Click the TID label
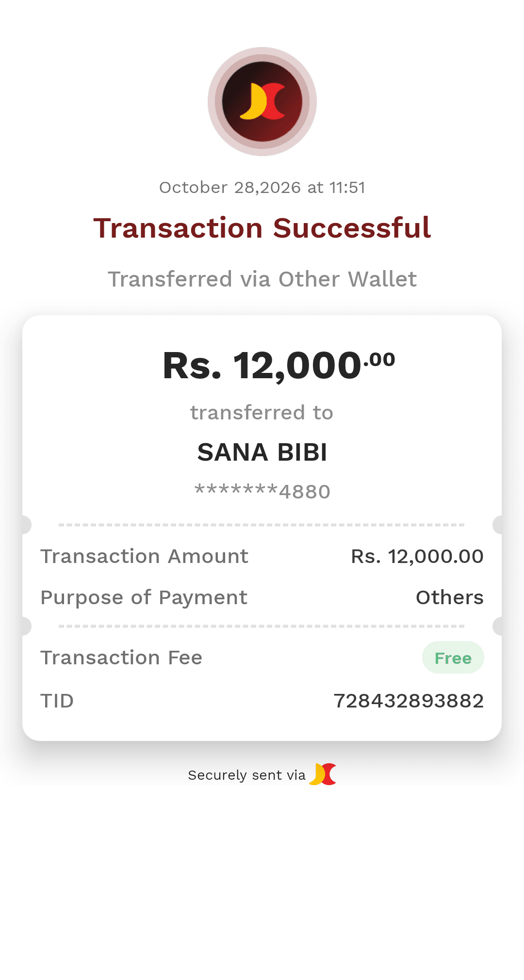The image size is (524, 980). click(57, 701)
